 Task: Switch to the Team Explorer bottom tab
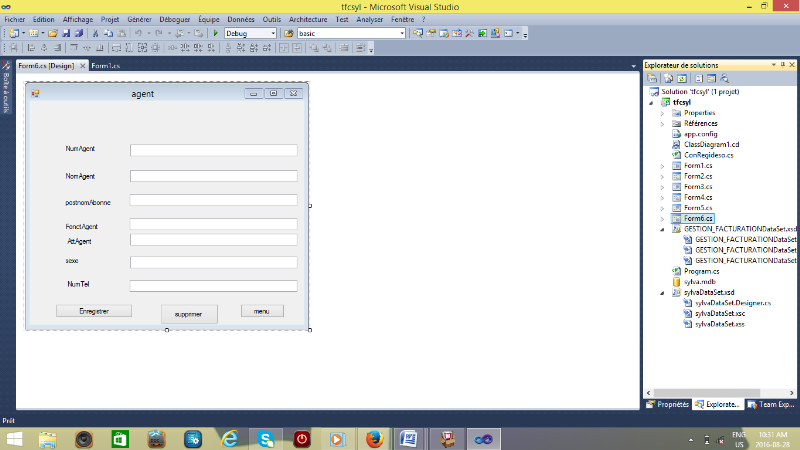[x=771, y=405]
